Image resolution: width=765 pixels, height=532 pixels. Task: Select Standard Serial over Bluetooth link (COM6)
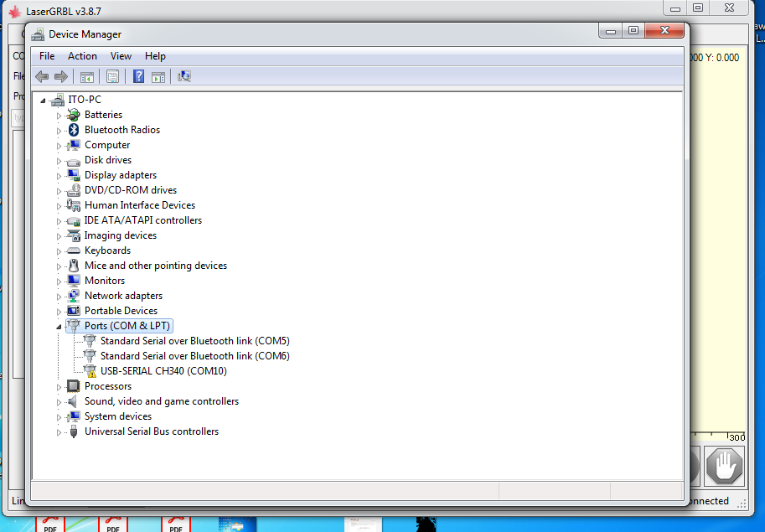click(x=194, y=356)
